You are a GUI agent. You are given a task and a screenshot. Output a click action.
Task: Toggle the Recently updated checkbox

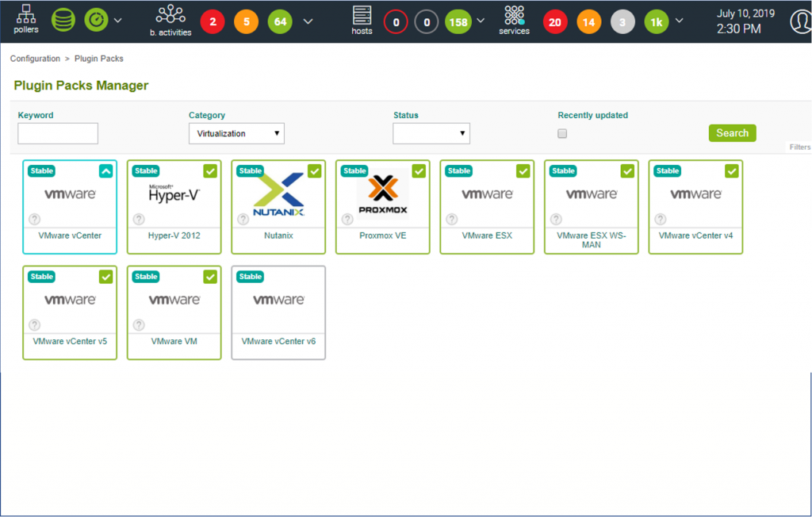(x=562, y=134)
